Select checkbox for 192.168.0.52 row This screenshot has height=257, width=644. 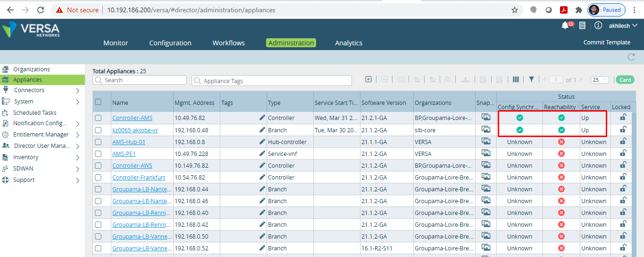click(x=98, y=248)
